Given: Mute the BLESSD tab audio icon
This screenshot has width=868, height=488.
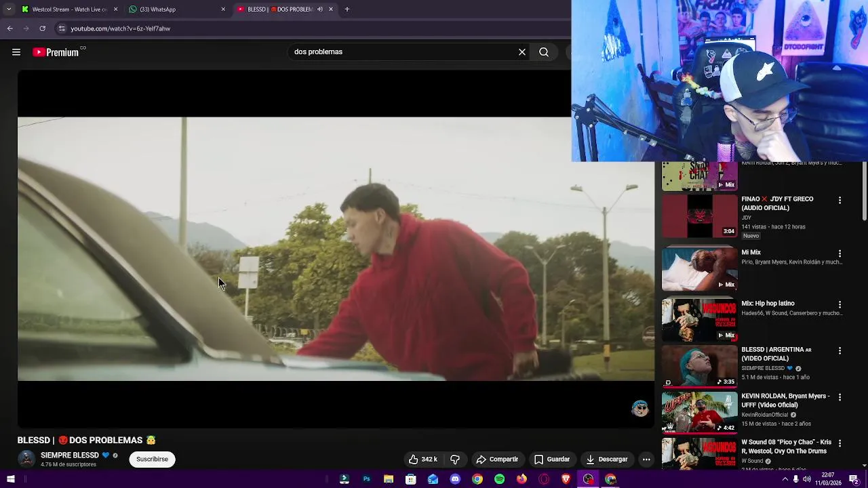Looking at the screenshot, I should [320, 9].
